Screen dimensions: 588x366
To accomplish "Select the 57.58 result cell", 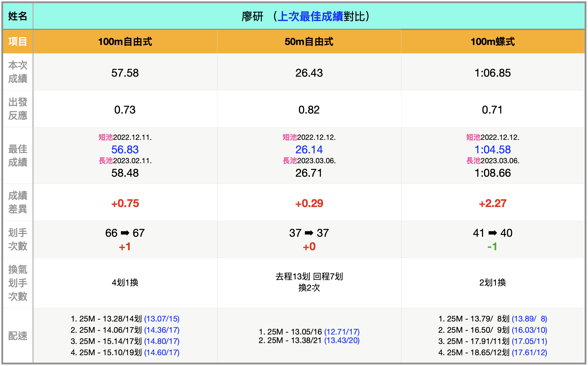I will tap(125, 73).
